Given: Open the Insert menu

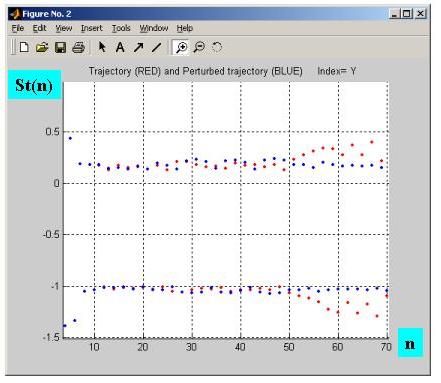Looking at the screenshot, I should (x=92, y=28).
